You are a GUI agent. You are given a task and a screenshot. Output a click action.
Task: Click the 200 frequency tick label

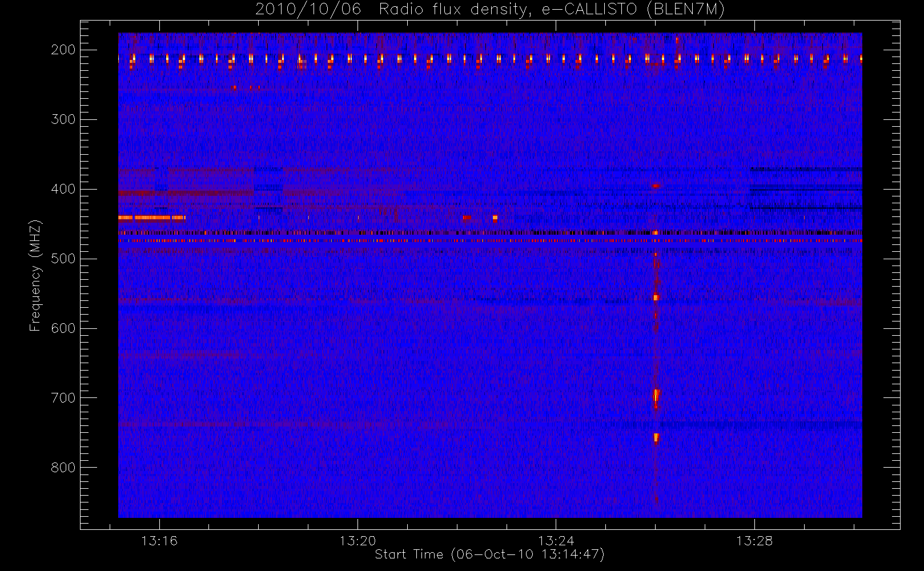coord(63,50)
